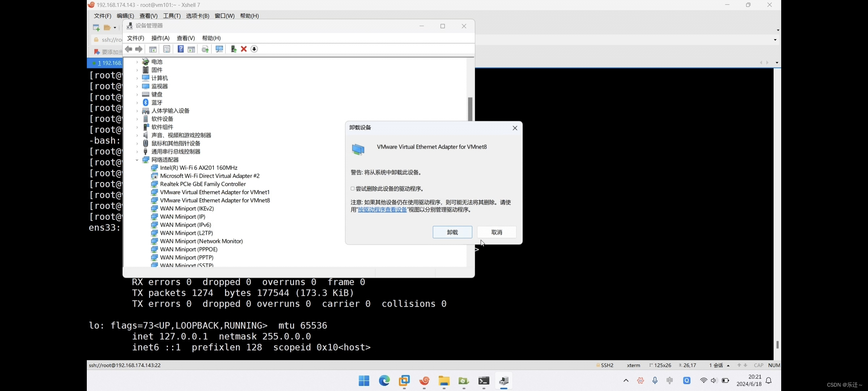Close the 卸载设备 dialog
This screenshot has height=391, width=868.
tap(515, 128)
